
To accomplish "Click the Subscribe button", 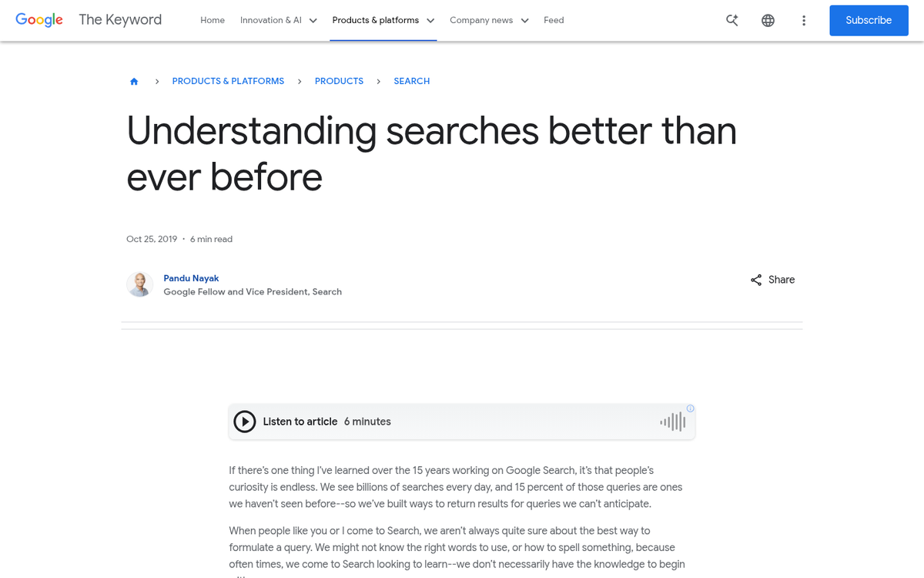I will pos(869,20).
